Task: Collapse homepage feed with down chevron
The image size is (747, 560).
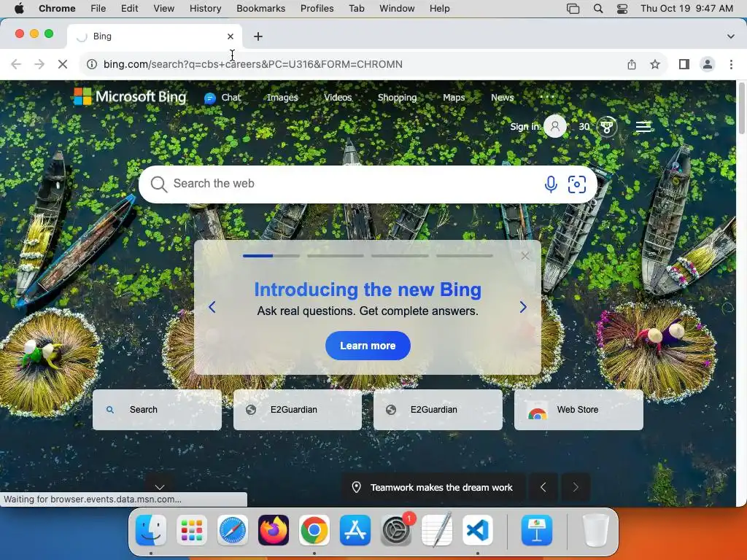Action: click(x=160, y=487)
